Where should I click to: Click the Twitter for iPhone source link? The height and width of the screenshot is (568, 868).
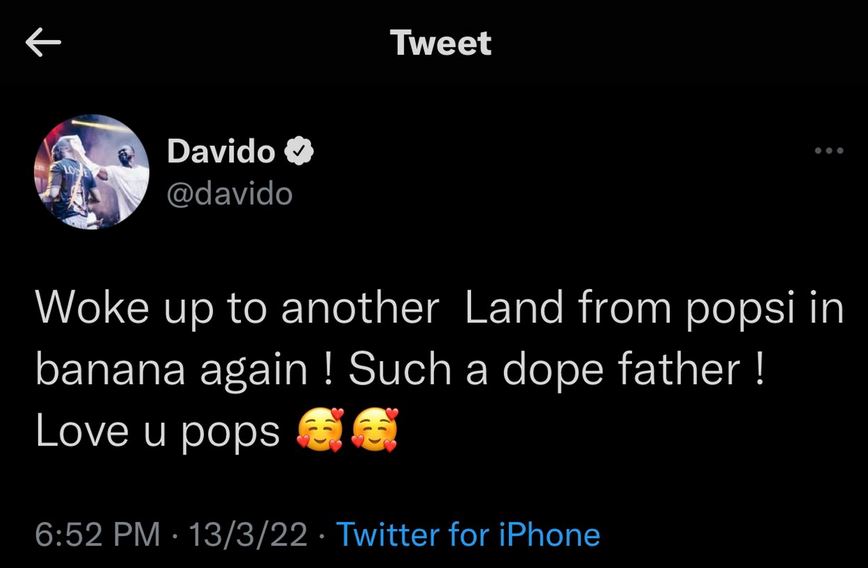coord(468,535)
